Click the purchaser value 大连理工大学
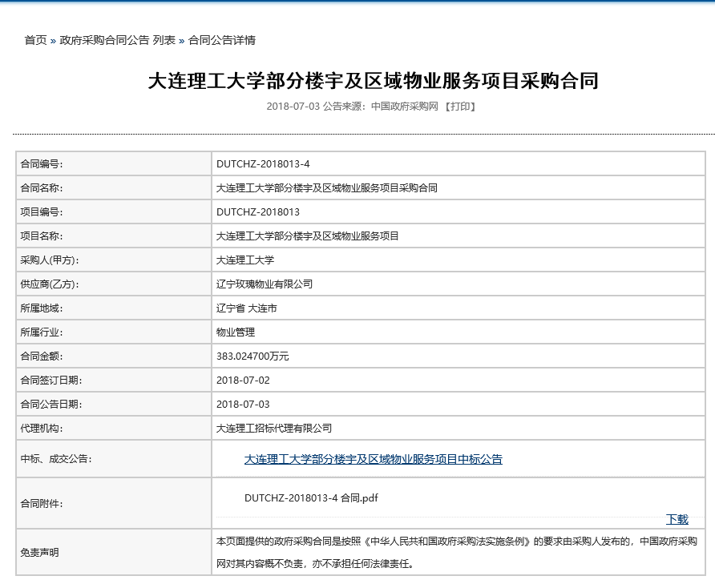Viewport: 715px width, 588px height. coord(245,260)
